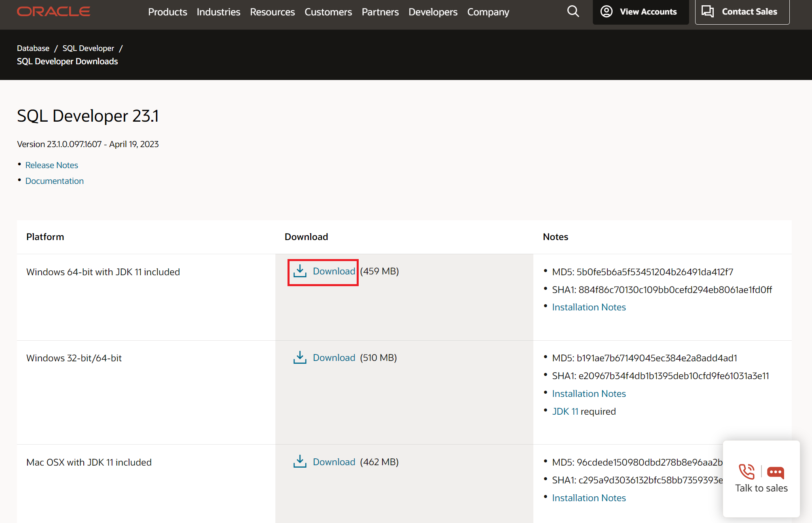Open the Company menu
This screenshot has width=812, height=523.
click(x=488, y=12)
